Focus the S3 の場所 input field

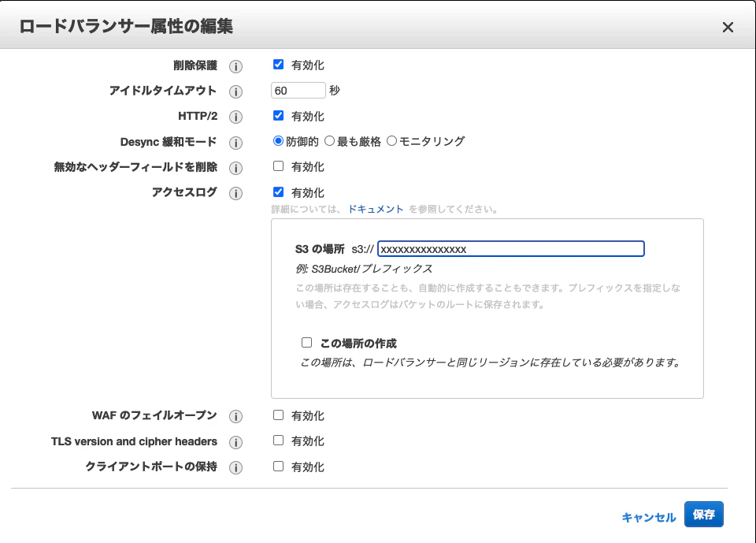511,249
